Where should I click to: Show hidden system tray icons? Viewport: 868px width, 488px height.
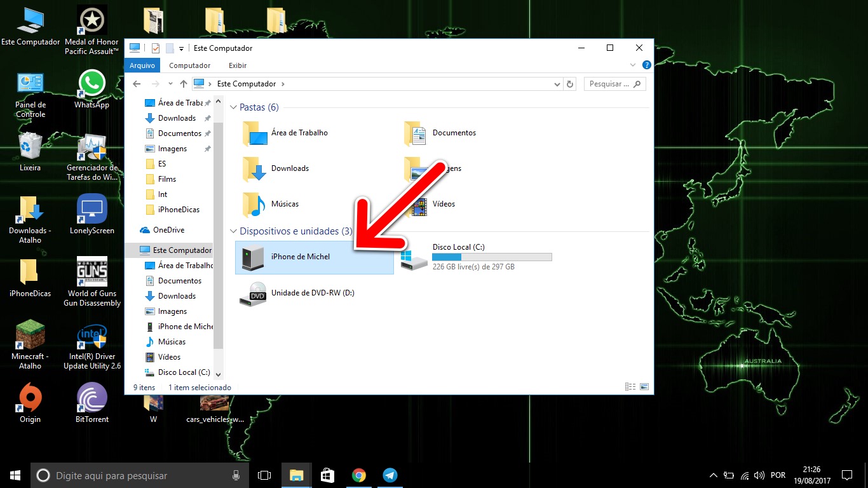pos(713,475)
